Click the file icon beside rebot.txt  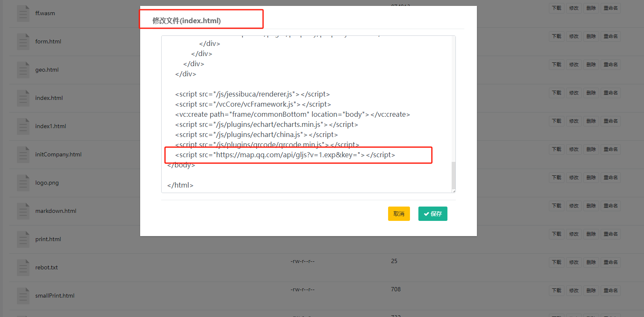click(x=23, y=267)
